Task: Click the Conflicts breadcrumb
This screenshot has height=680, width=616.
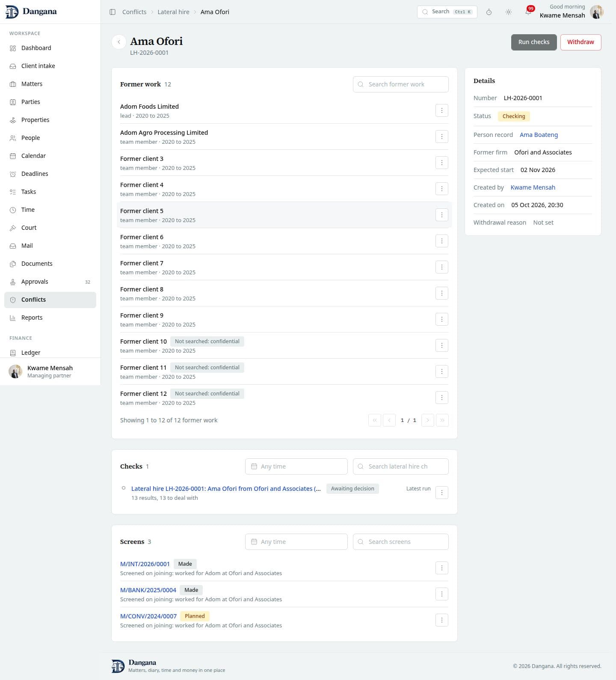Action: pos(134,12)
